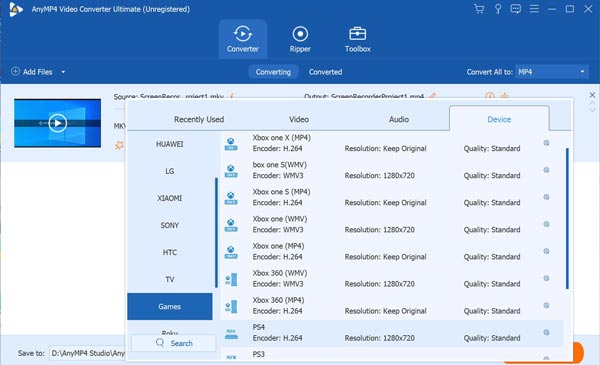Click the Xbox 360 (WMV) device icon

(231, 280)
